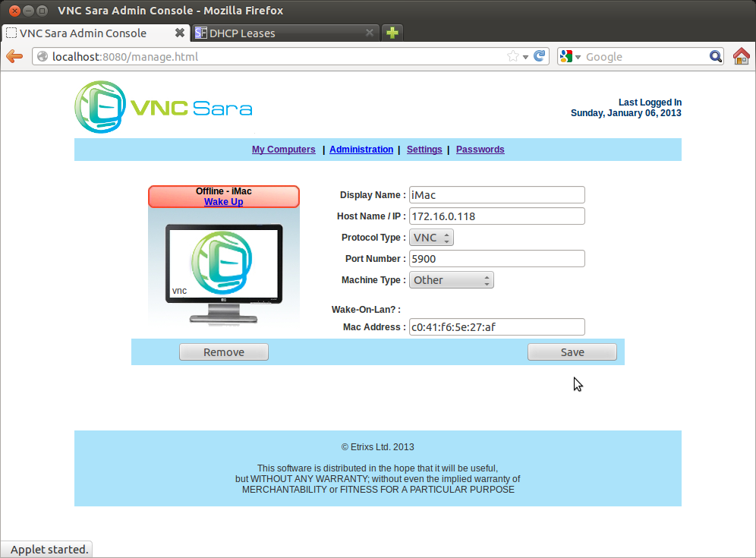Open the search engine selector arrow
The image size is (756, 558).
pos(578,56)
